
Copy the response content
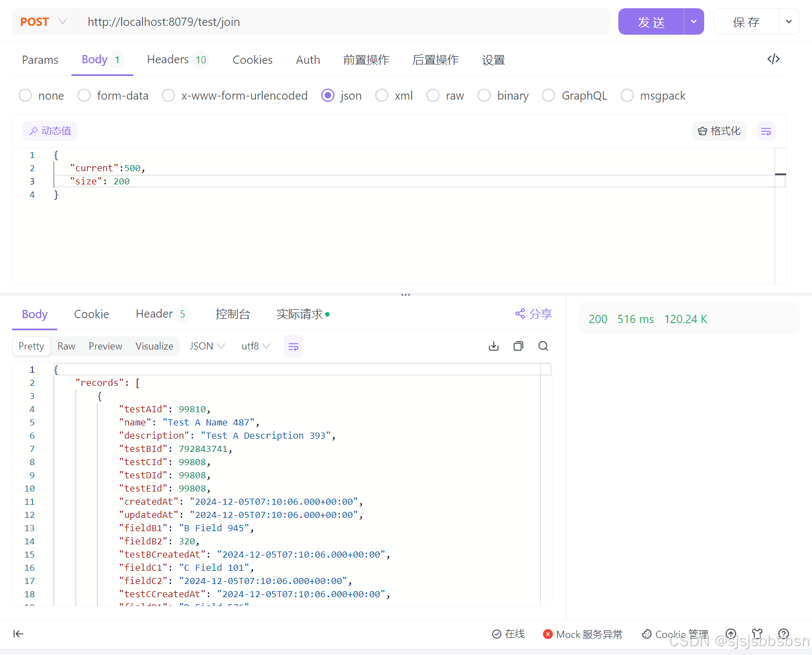click(x=518, y=346)
